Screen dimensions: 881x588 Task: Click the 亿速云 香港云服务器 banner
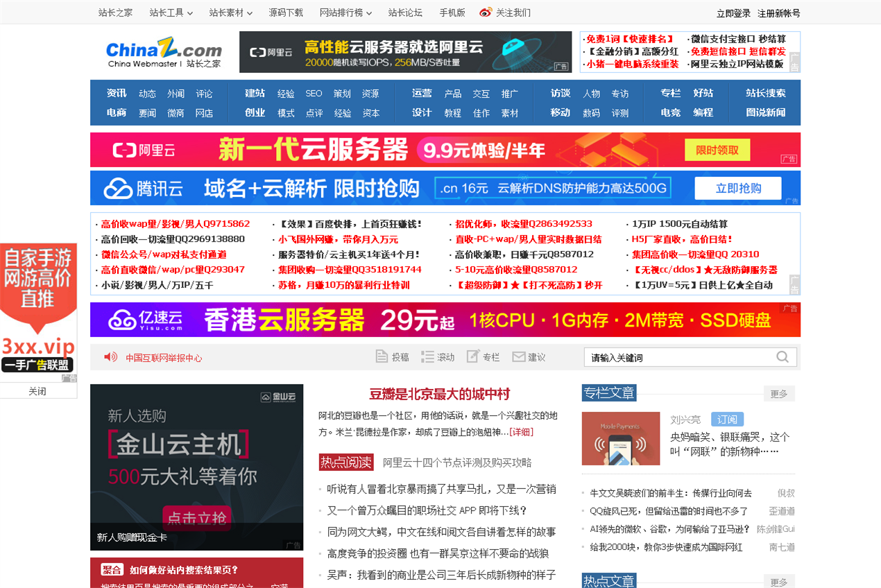[x=445, y=320]
